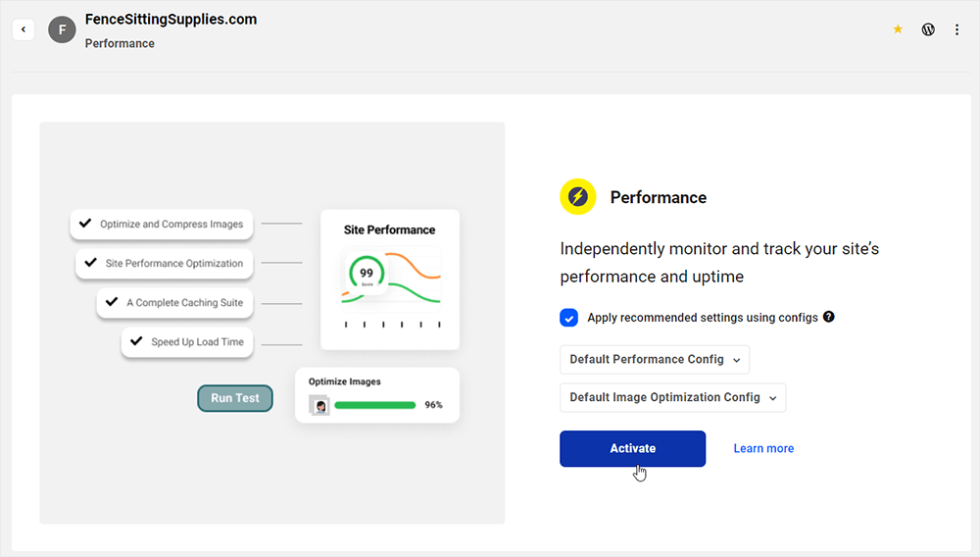The height and width of the screenshot is (557, 980).
Task: Click the back arrow button
Action: [x=24, y=29]
